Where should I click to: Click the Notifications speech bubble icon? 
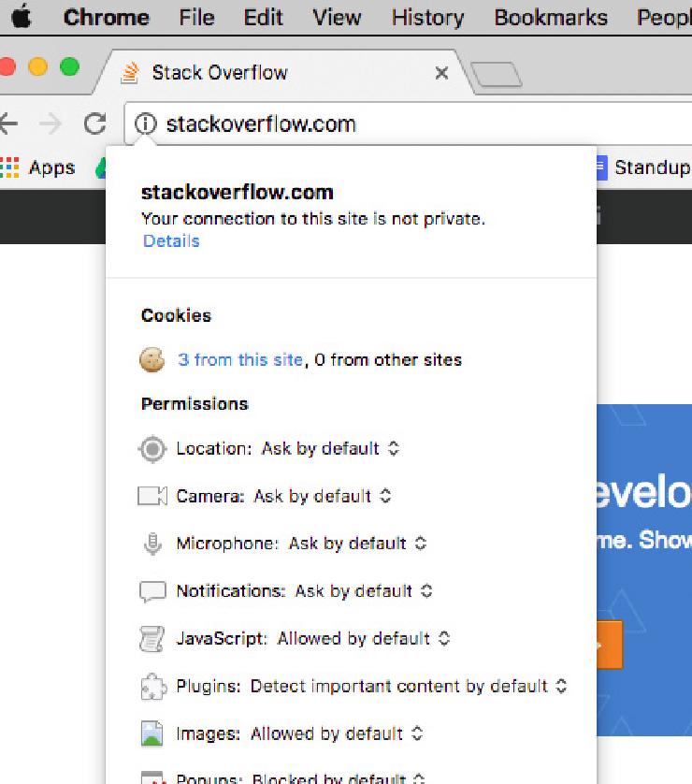151,590
